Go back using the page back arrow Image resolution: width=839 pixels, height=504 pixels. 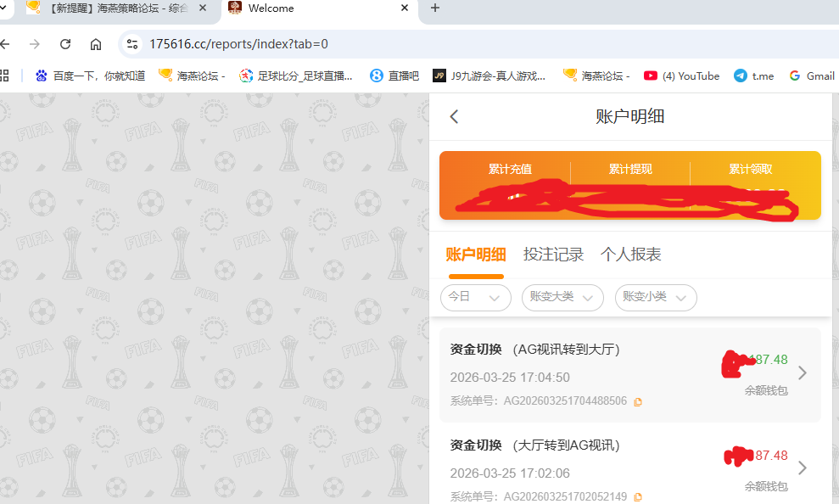(454, 116)
